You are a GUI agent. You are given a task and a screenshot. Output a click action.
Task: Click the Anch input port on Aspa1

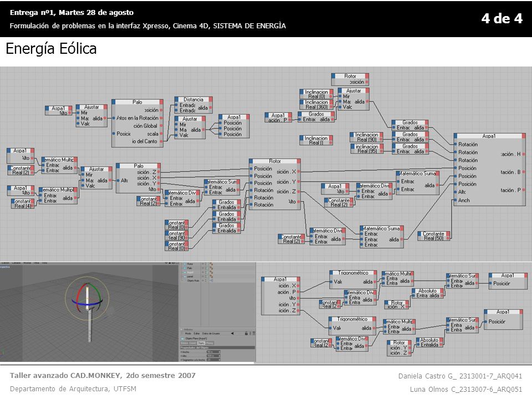[456, 200]
